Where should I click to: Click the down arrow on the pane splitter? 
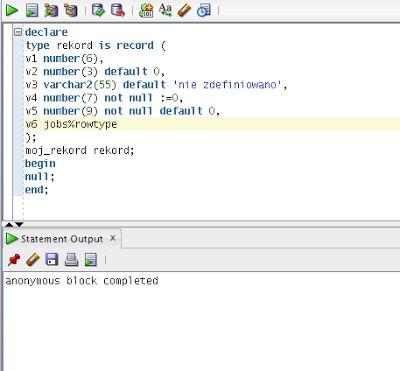[x=19, y=225]
